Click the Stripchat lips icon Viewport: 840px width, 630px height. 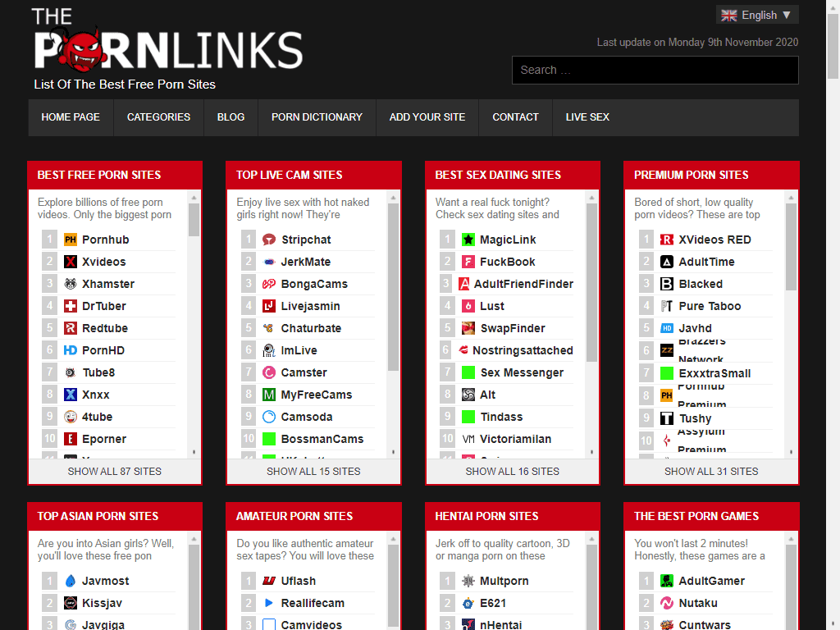268,239
